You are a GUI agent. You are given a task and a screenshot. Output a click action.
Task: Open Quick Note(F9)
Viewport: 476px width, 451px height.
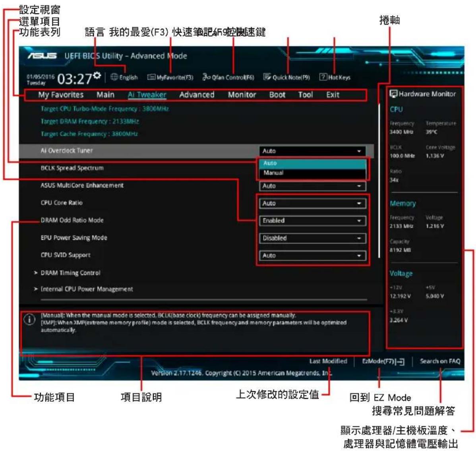[291, 78]
